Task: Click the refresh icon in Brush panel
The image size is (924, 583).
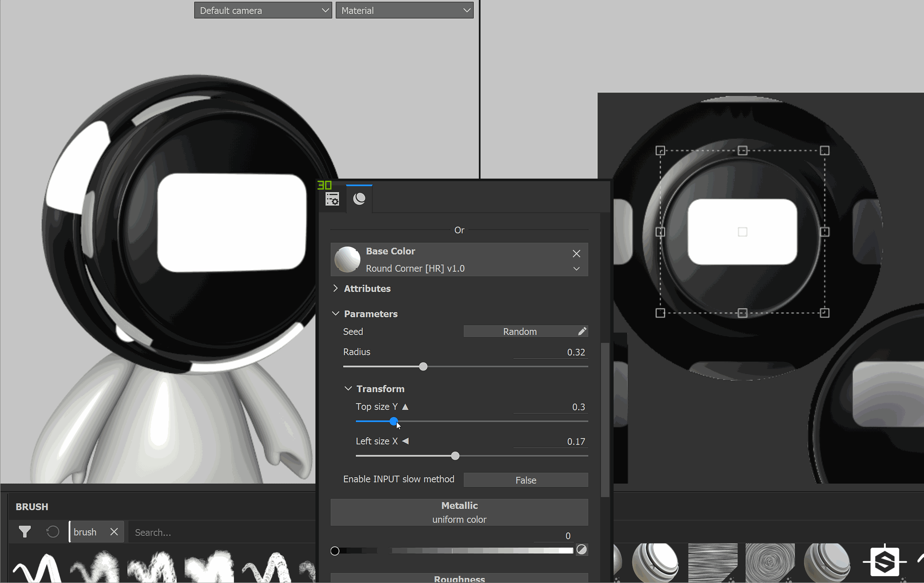Action: [x=53, y=532]
